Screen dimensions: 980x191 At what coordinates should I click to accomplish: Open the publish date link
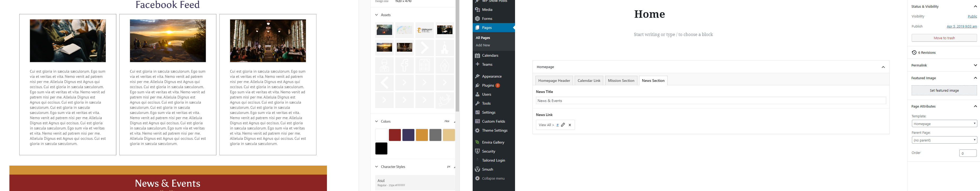click(x=961, y=27)
